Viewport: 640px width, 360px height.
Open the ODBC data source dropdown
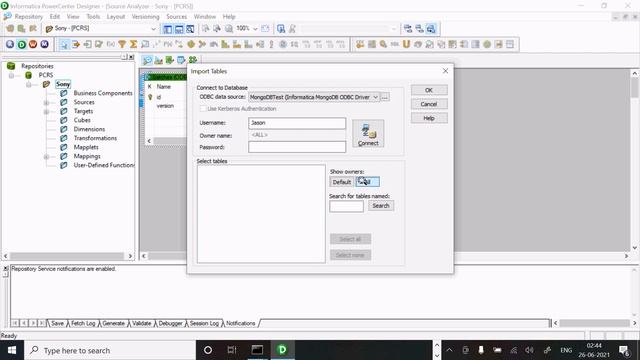(375, 97)
